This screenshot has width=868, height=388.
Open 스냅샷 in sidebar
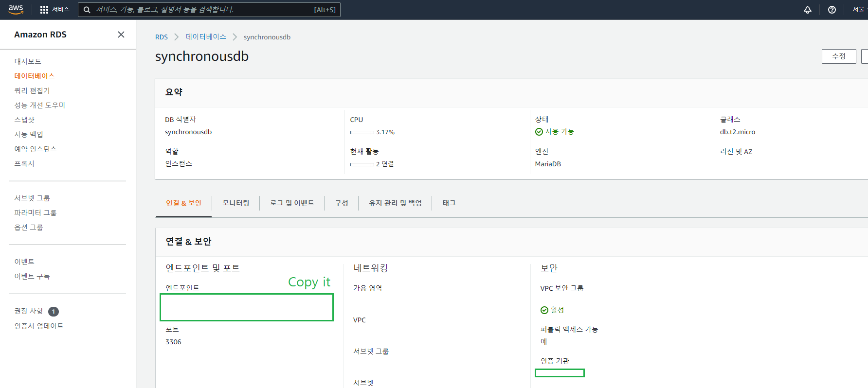point(24,120)
